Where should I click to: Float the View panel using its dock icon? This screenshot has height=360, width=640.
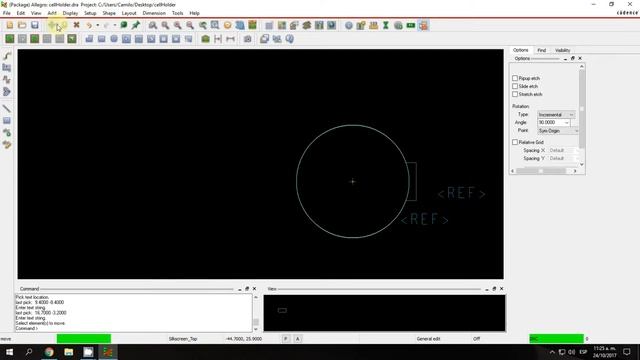coord(494,289)
